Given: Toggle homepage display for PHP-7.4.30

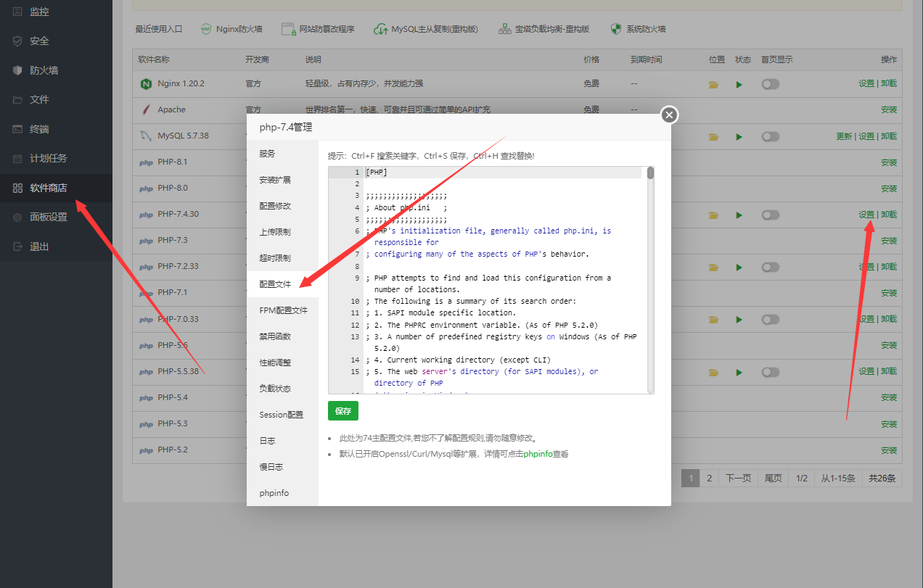Looking at the screenshot, I should 771,215.
